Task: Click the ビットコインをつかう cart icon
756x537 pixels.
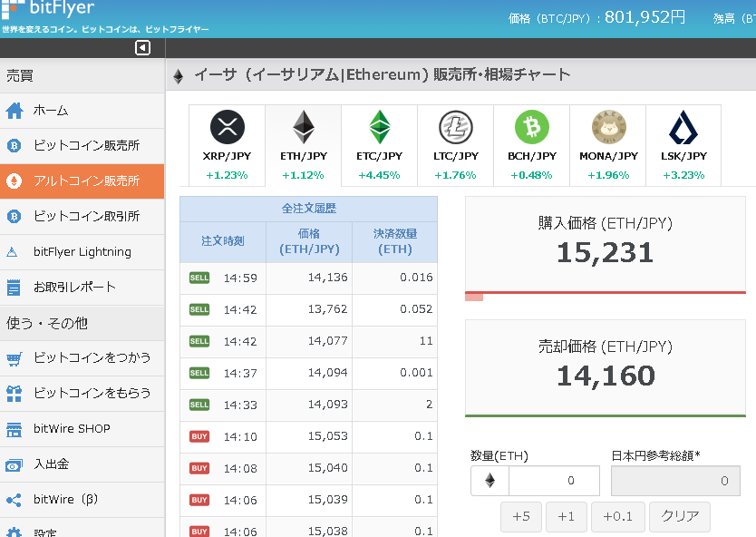Action: click(14, 358)
